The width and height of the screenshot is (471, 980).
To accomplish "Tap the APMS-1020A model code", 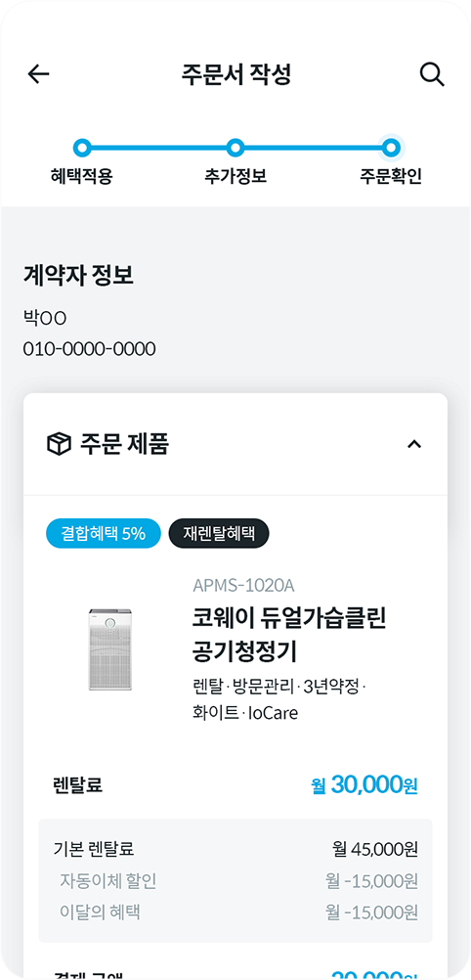I will 243,586.
